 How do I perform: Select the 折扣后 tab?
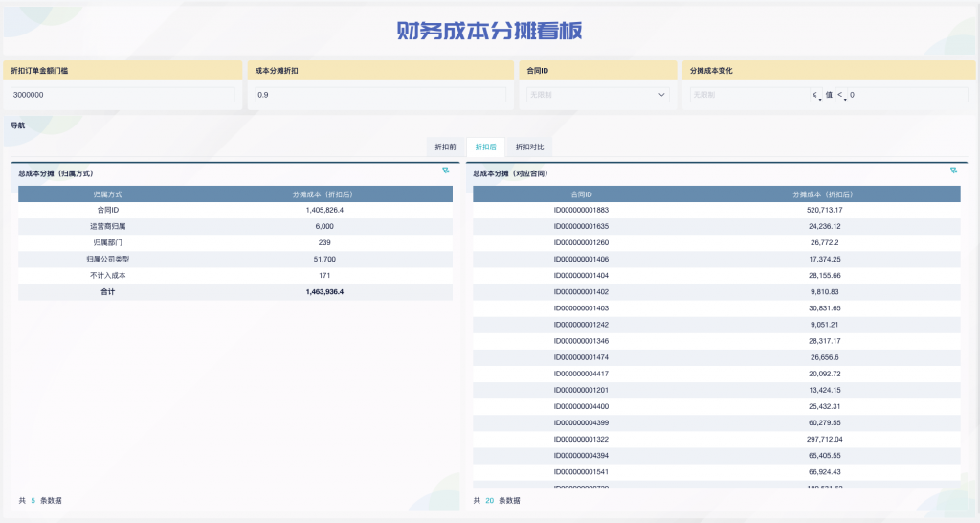point(485,148)
